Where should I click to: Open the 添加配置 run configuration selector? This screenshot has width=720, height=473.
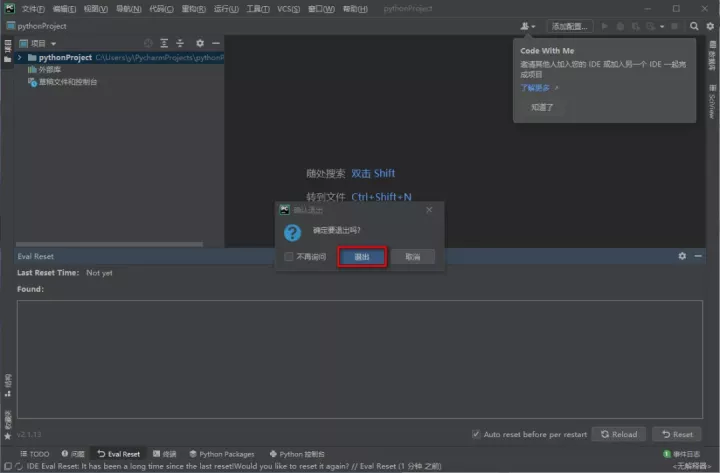point(570,26)
